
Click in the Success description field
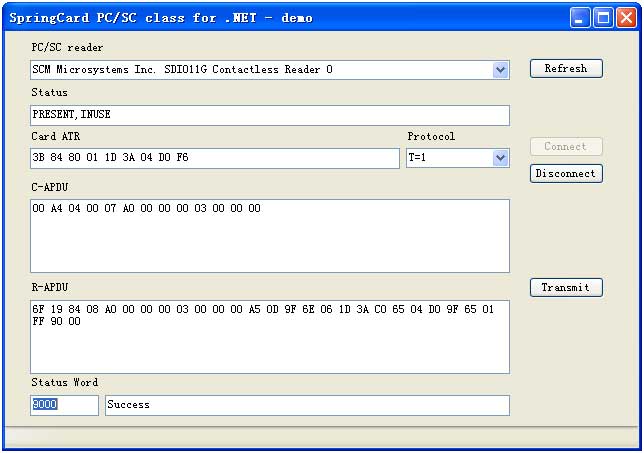(x=307, y=405)
